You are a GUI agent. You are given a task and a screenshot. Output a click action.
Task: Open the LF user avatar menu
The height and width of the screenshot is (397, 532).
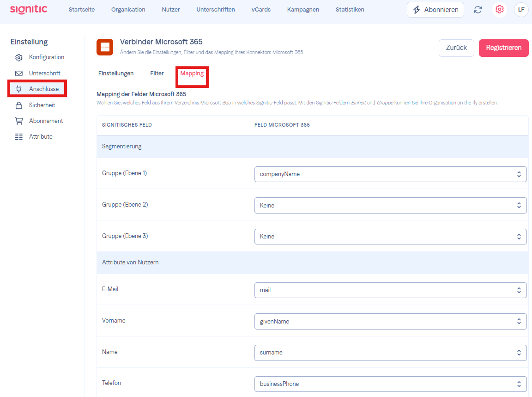521,10
